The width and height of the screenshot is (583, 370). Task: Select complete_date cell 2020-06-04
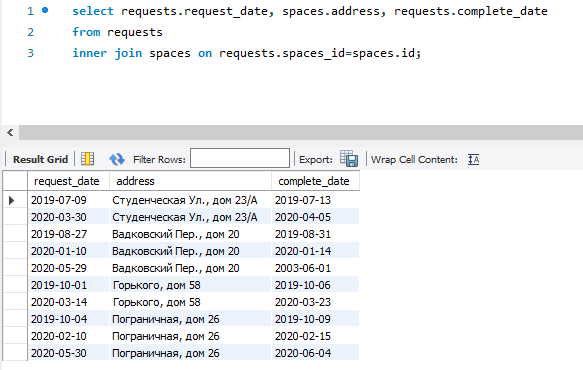coord(316,353)
